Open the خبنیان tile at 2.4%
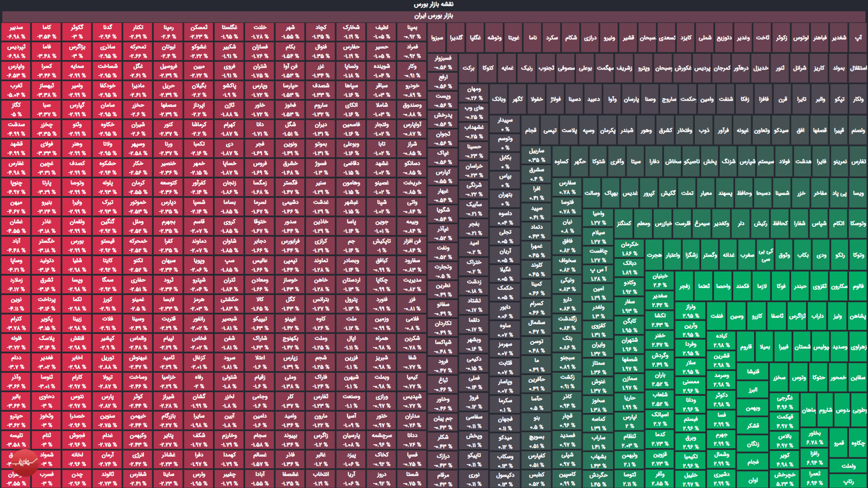 pos(660,280)
